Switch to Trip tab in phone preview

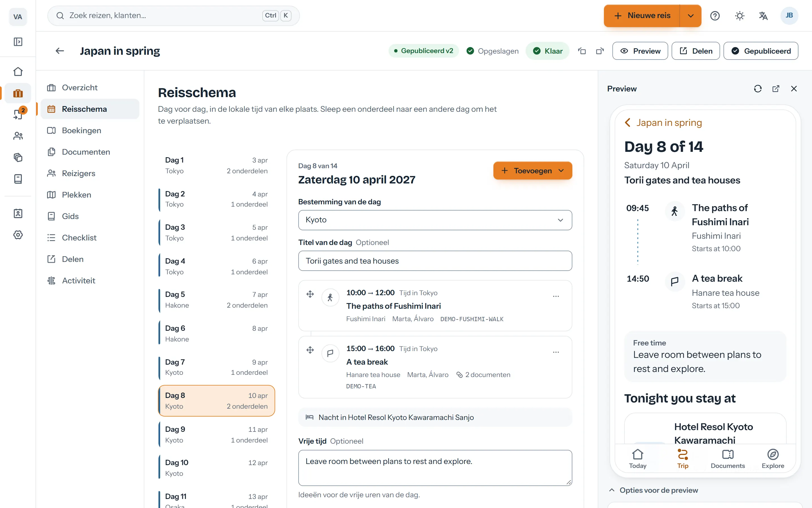pos(683,459)
